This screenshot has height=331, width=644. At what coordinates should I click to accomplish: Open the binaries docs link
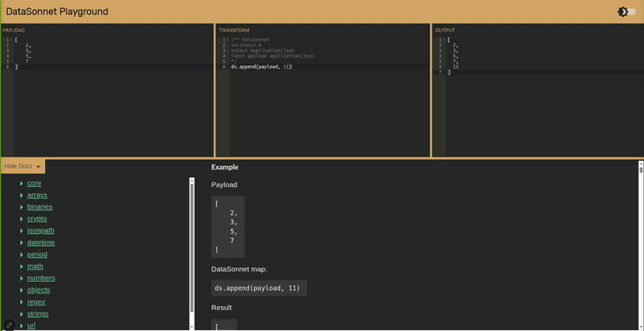(40, 207)
